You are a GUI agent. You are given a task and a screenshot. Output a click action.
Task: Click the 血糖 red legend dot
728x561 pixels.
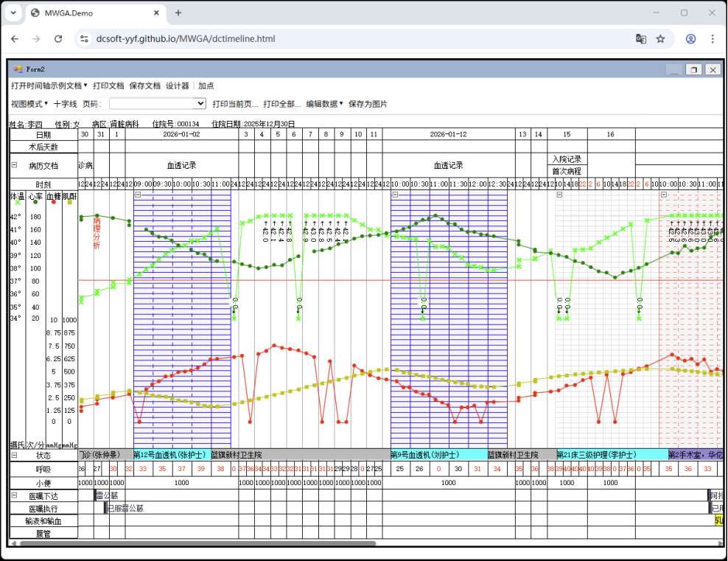(x=54, y=203)
